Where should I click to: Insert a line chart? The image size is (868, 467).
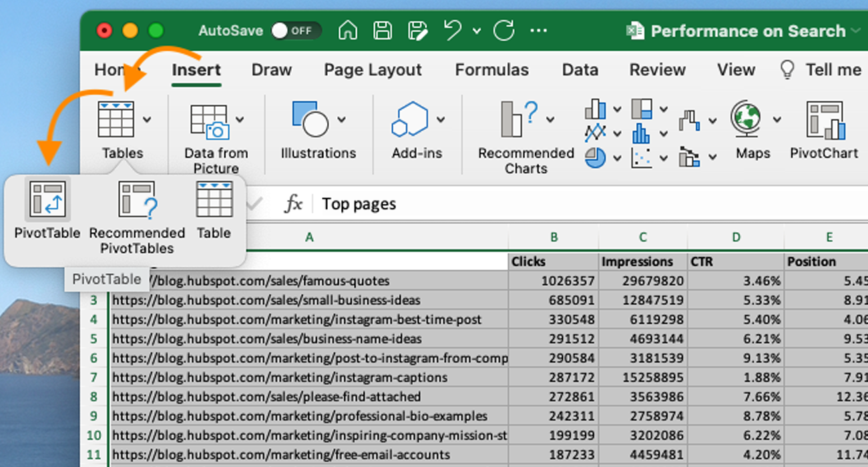tap(594, 133)
